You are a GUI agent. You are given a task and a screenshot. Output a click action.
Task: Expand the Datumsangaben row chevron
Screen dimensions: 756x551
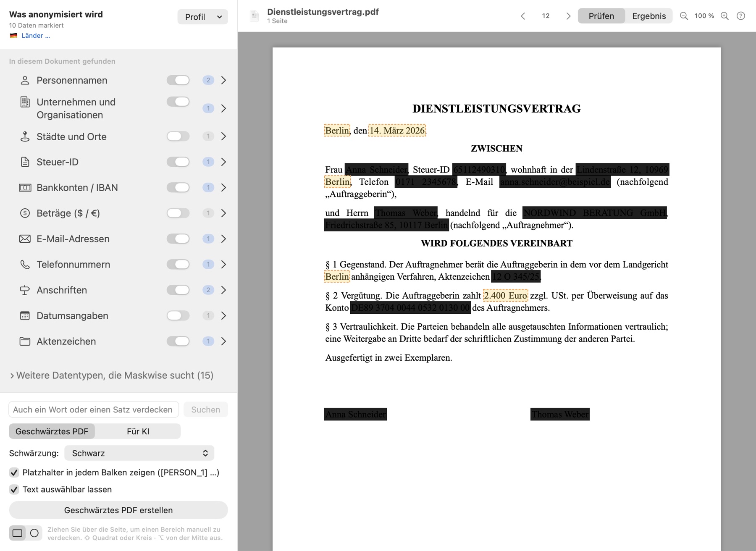[223, 316]
